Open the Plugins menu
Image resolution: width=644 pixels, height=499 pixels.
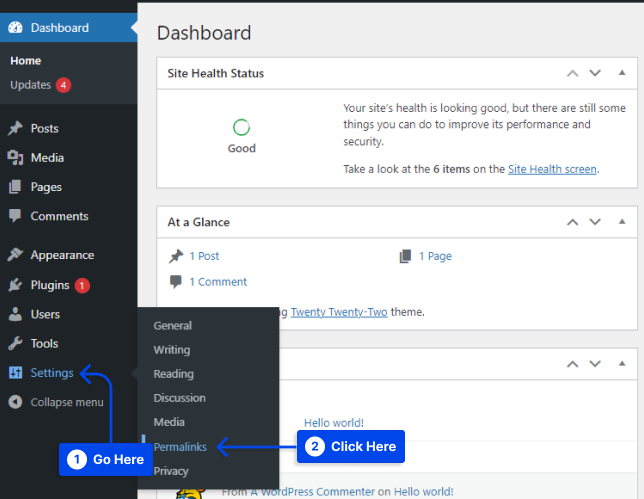click(x=50, y=285)
